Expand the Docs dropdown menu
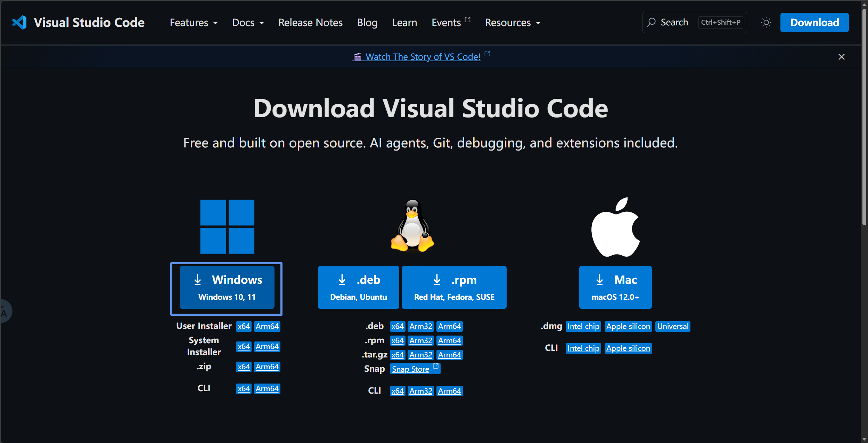Image resolution: width=868 pixels, height=443 pixels. (248, 23)
